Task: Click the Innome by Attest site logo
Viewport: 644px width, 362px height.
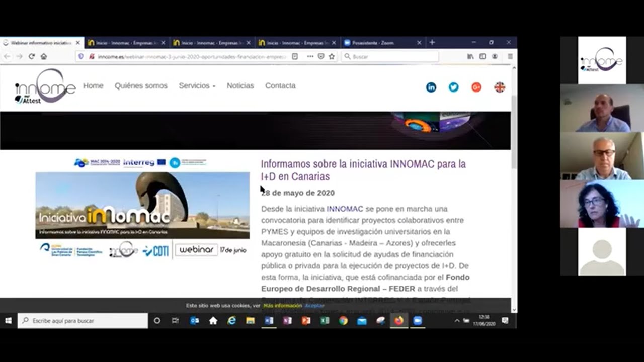Action: [45, 86]
